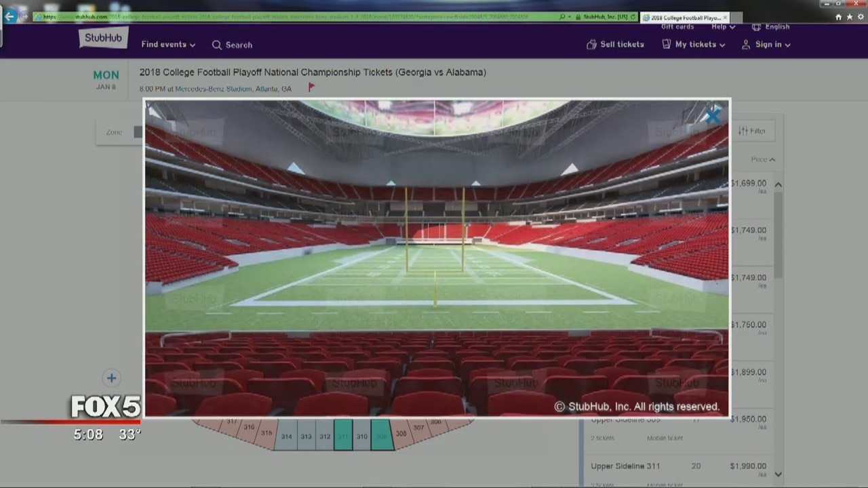Go back with the browser back arrow
Screen dimensions: 868x488
[9, 16]
